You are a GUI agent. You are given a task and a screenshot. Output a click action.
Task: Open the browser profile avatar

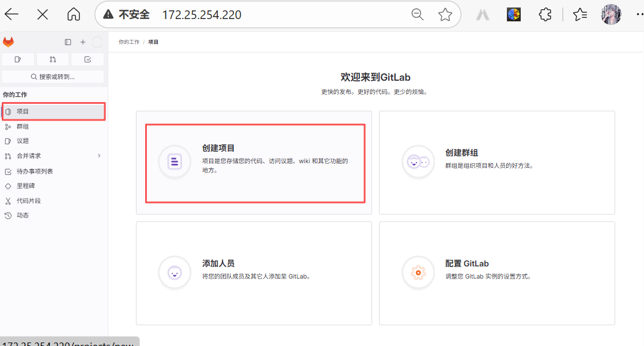coord(611,15)
